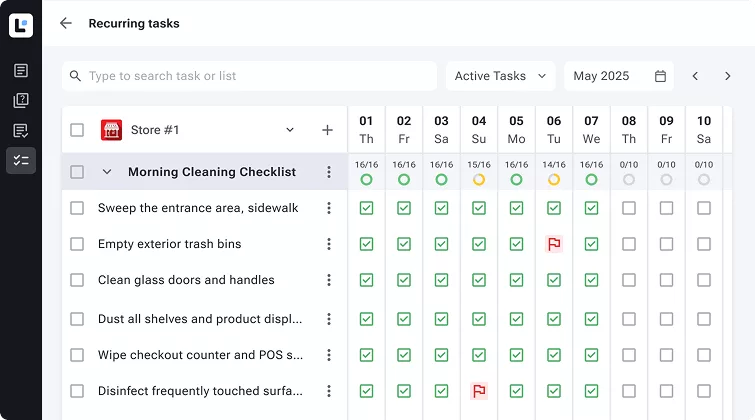Open the notes with checkmark sidebar icon

point(21,131)
